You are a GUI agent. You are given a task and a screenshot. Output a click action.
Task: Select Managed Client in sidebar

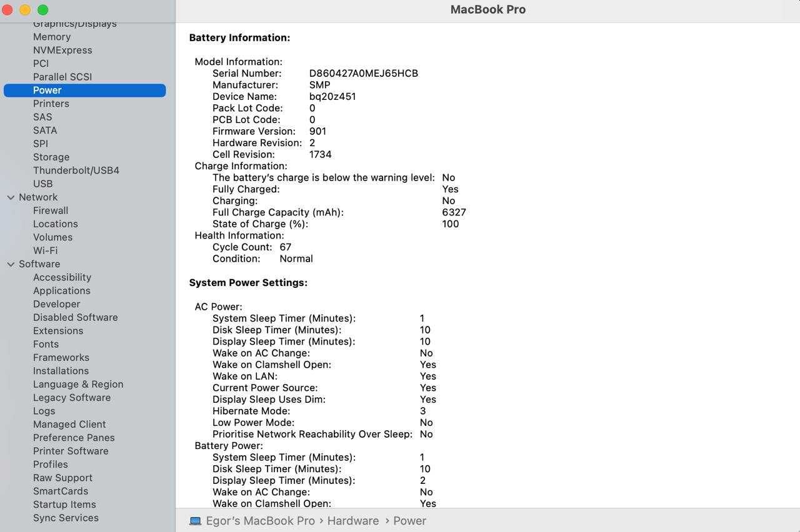(x=69, y=425)
